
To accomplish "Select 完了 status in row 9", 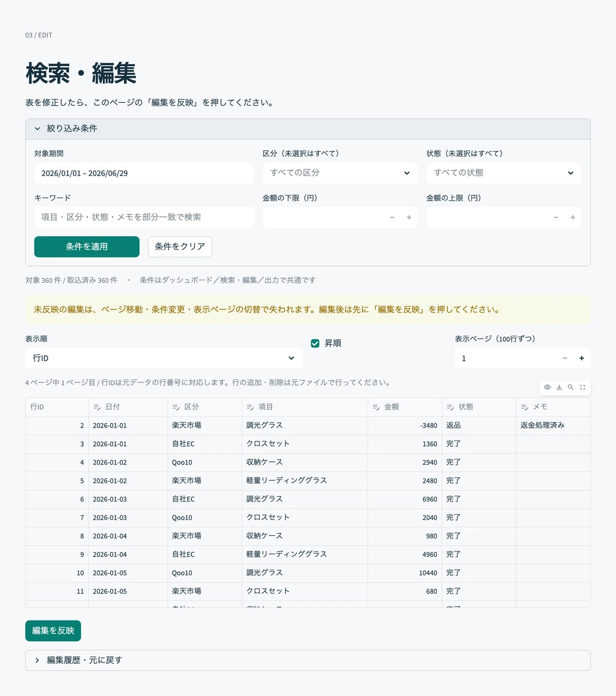I will point(479,554).
